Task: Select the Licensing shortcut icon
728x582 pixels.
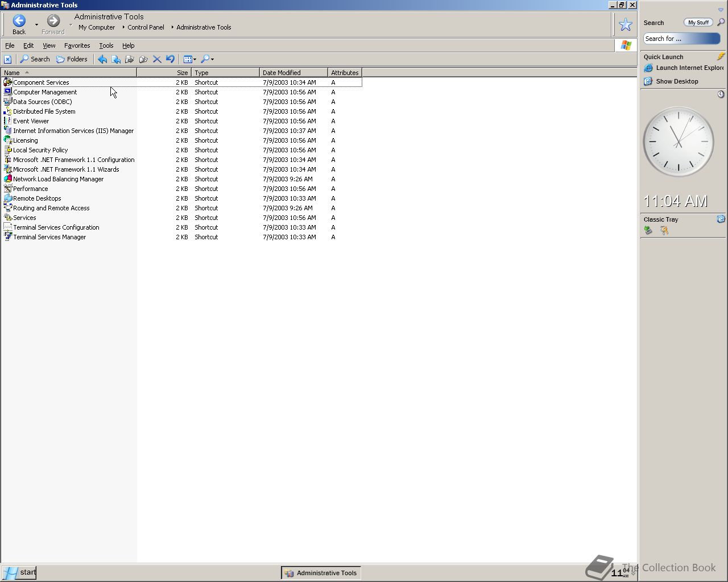Action: [x=7, y=140]
